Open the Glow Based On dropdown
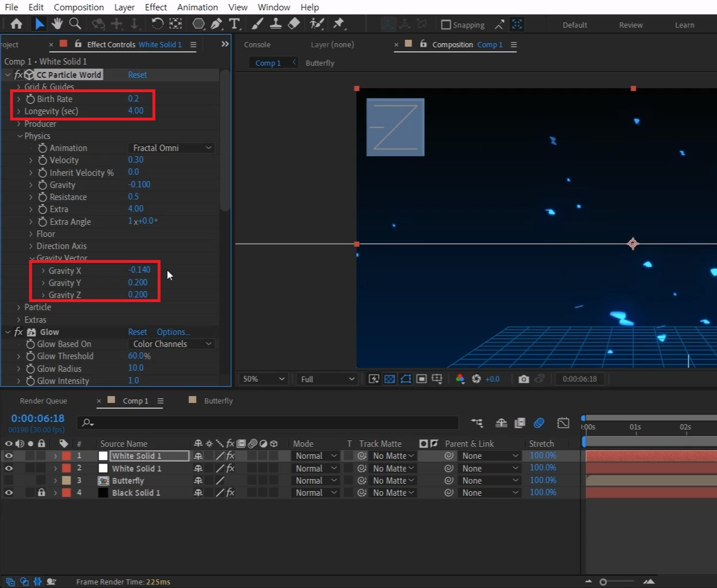 click(172, 344)
